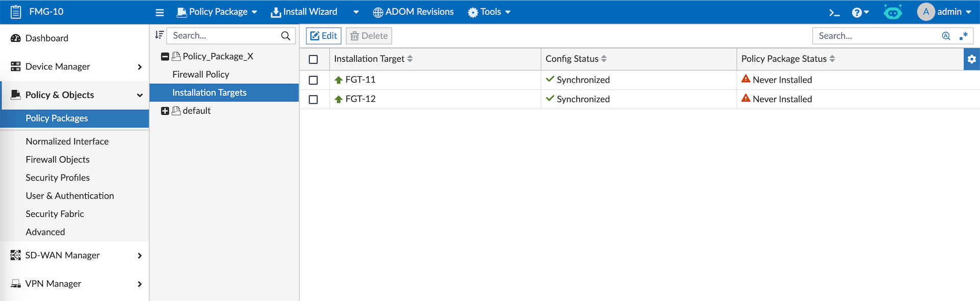Toggle the select-all header checkbox
This screenshot has width=980, height=301.
click(x=313, y=59)
